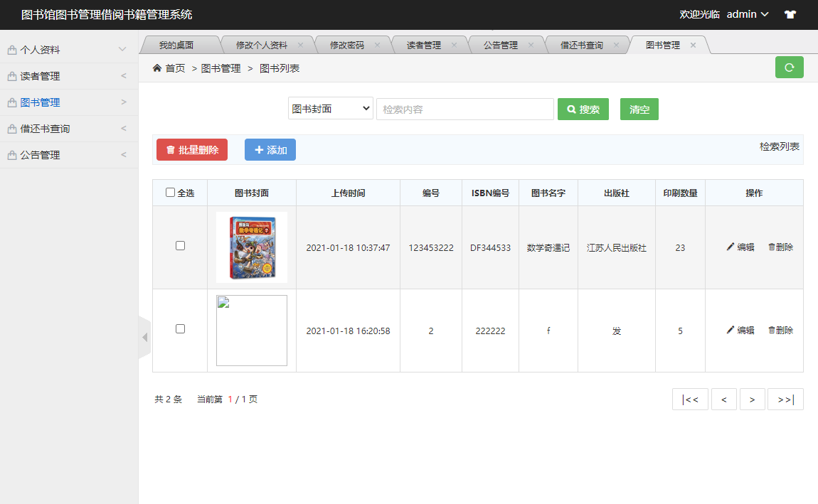The width and height of the screenshot is (818, 504).
Task: Click the magnifier icon inside 搜索 button
Action: [571, 108]
